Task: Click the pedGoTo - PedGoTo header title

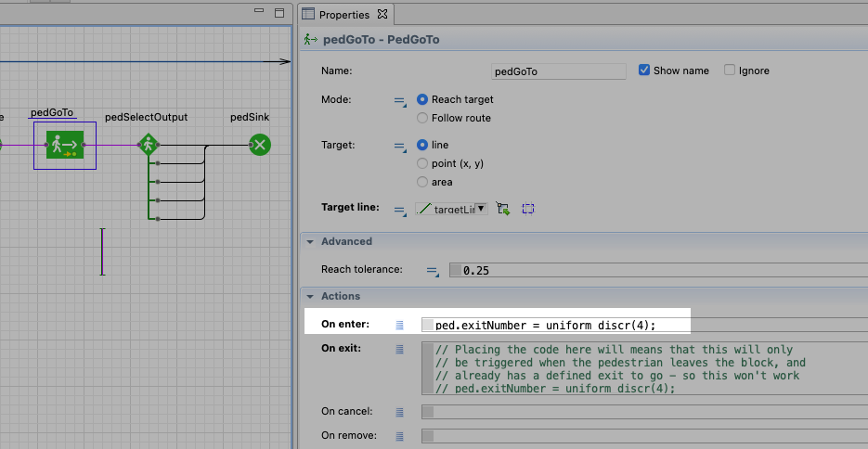Action: (382, 40)
